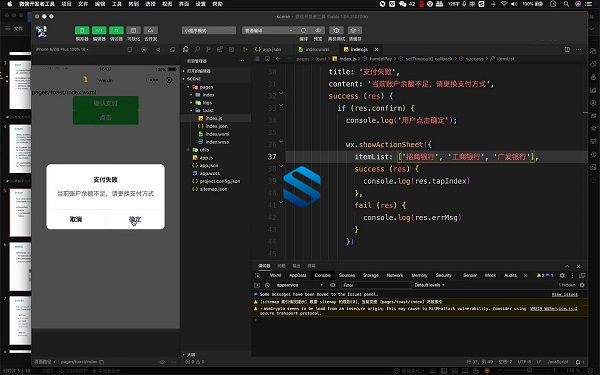The width and height of the screenshot is (600, 375).
Task: Switch to the Sources devtools tab
Action: [347, 275]
